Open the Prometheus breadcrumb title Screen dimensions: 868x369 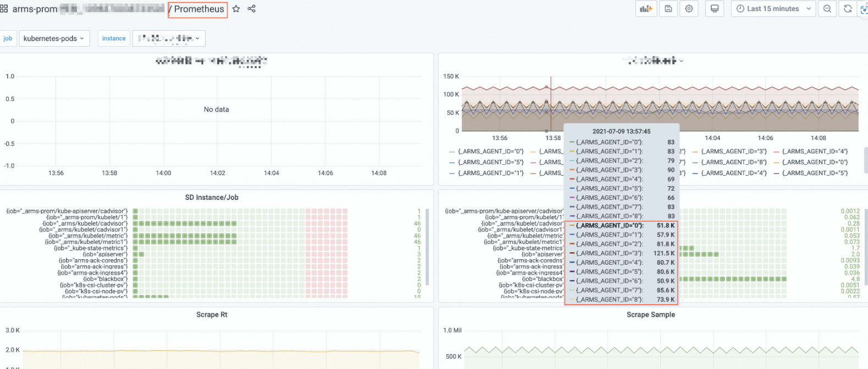click(199, 9)
